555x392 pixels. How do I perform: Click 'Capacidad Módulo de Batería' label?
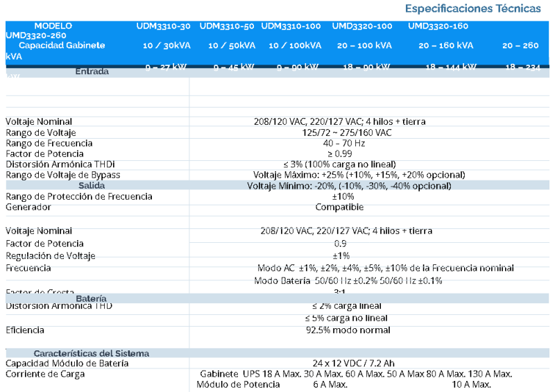[x=67, y=364]
